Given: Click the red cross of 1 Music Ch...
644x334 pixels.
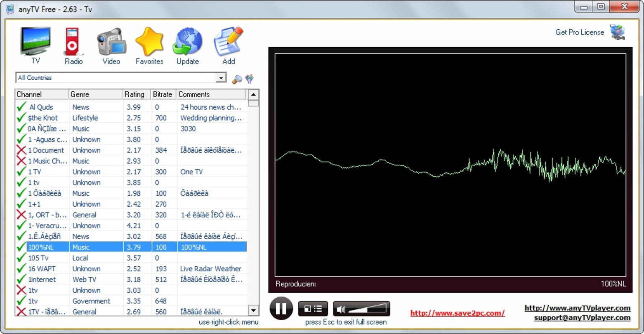Looking at the screenshot, I should pyautogui.click(x=21, y=161).
